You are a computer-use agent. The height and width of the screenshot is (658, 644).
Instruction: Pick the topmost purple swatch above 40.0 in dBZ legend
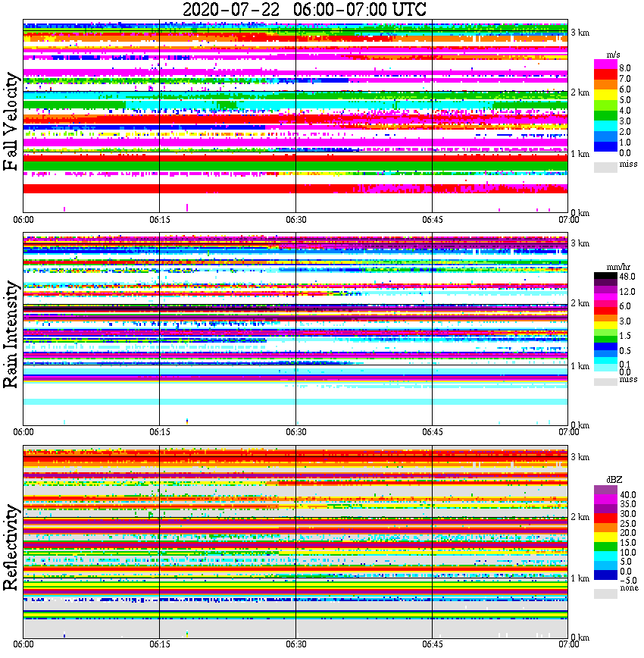pyautogui.click(x=605, y=490)
